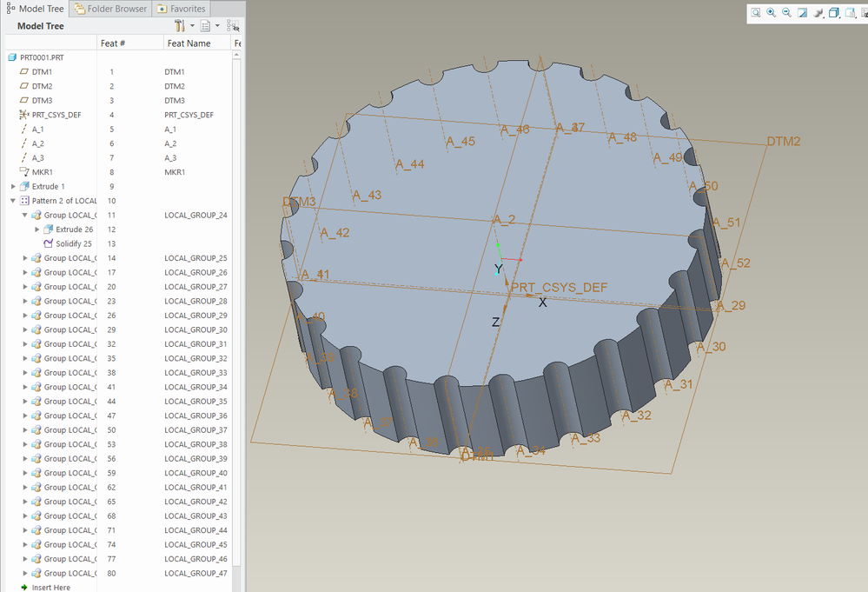Select PRT_CSYS_DEF in the model tree

pyautogui.click(x=56, y=115)
